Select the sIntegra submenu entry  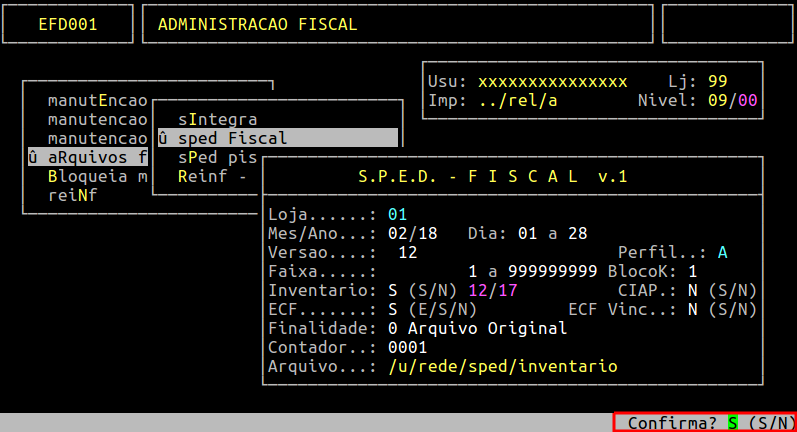coord(218,119)
